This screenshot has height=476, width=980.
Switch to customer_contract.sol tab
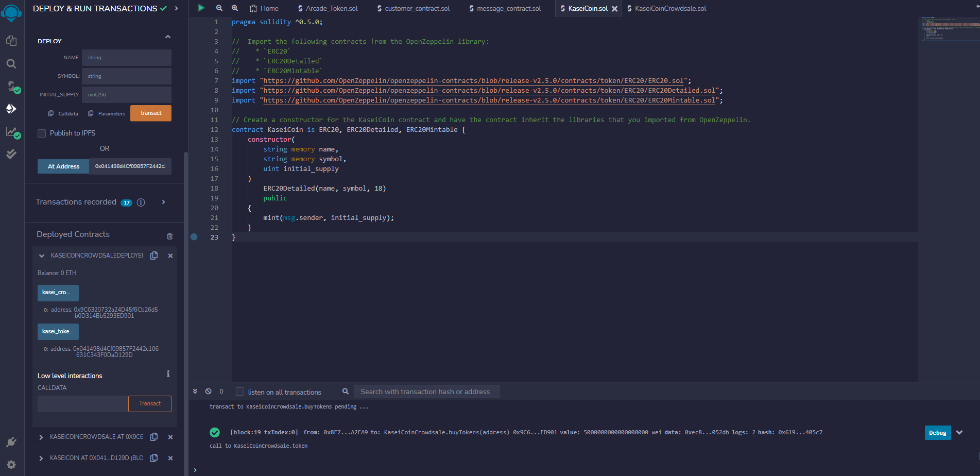tap(413, 8)
